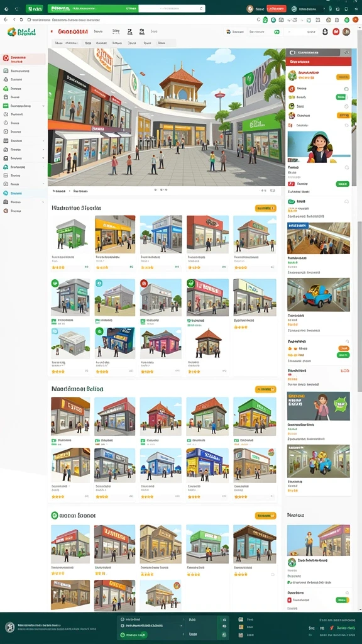Open the pagoda kiosk store thumbnail

[207, 343]
